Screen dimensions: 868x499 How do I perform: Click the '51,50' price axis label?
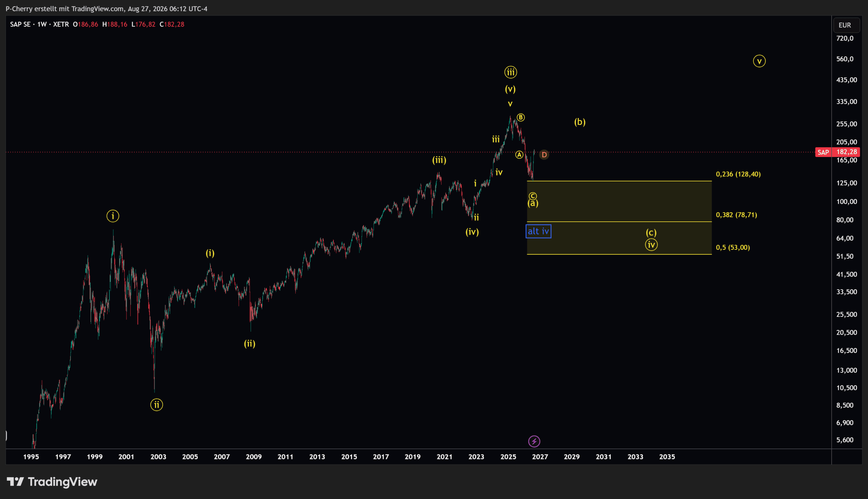click(845, 256)
